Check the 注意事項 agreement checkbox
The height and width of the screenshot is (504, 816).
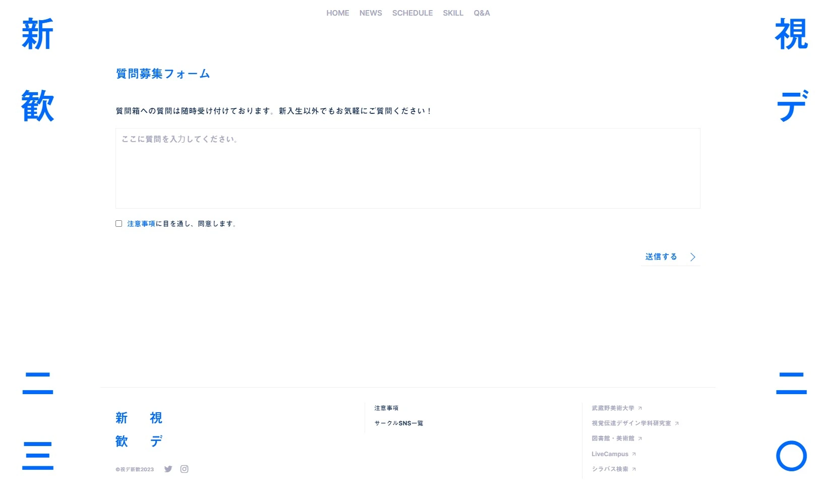pos(119,224)
